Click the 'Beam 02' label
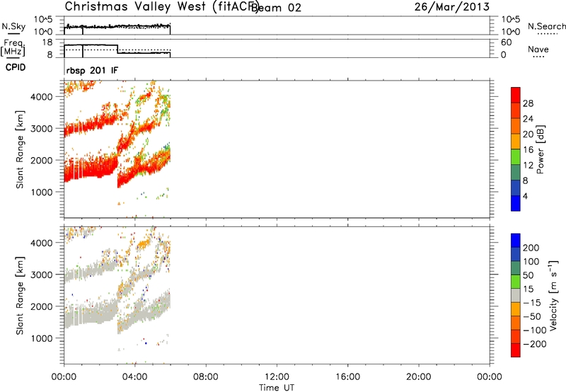Viewport: 566px width, 392px height. pyautogui.click(x=276, y=8)
